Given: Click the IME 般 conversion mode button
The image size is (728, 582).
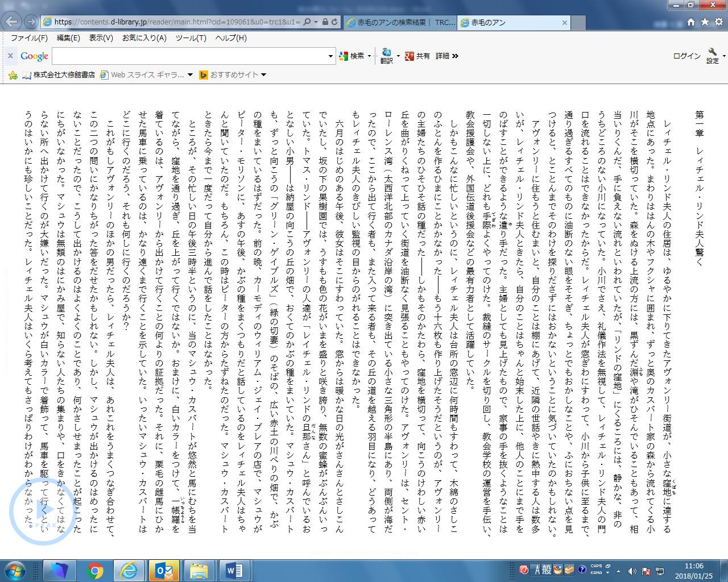Looking at the screenshot, I should (x=547, y=569).
